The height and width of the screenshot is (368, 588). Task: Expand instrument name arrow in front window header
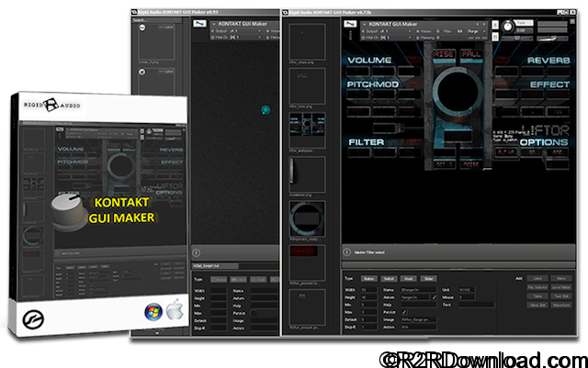(x=364, y=24)
